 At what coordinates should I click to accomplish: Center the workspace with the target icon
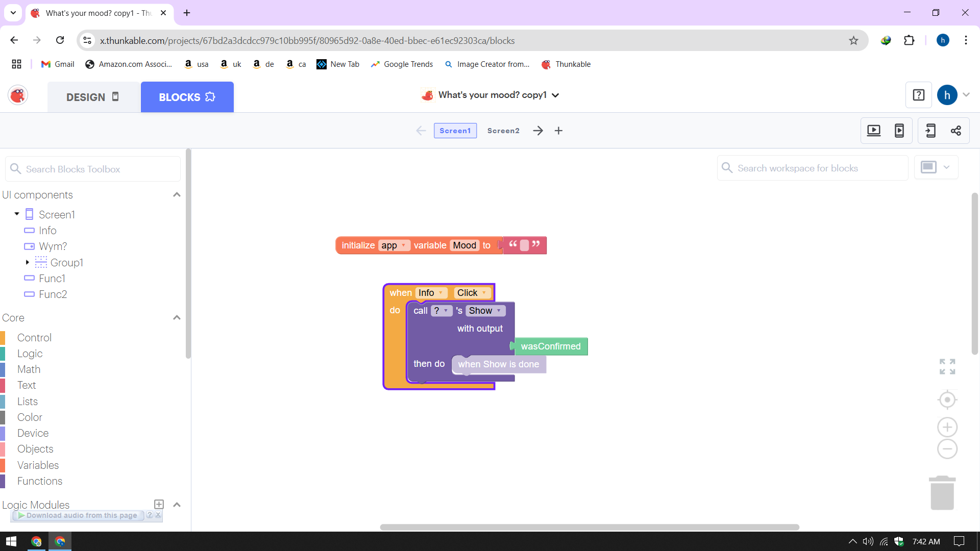point(947,399)
